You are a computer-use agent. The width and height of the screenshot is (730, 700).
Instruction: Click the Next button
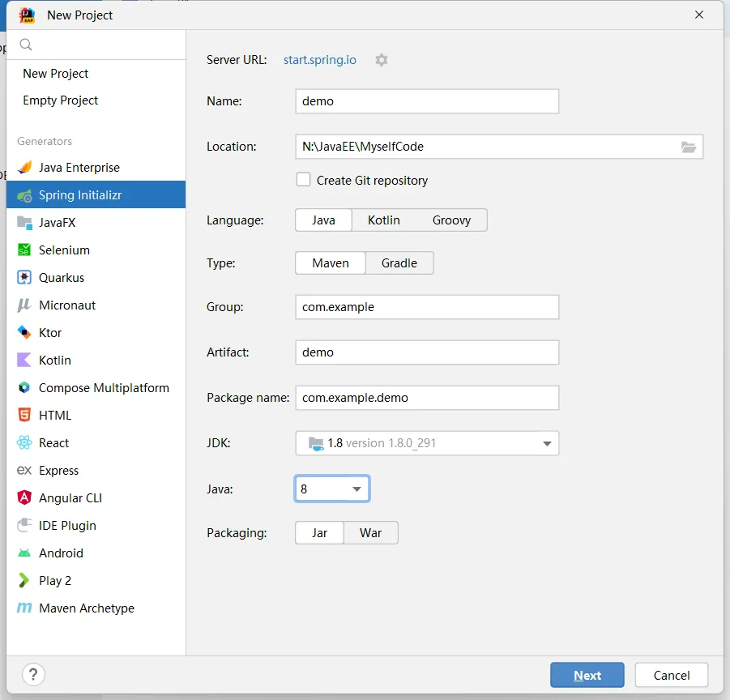587,675
